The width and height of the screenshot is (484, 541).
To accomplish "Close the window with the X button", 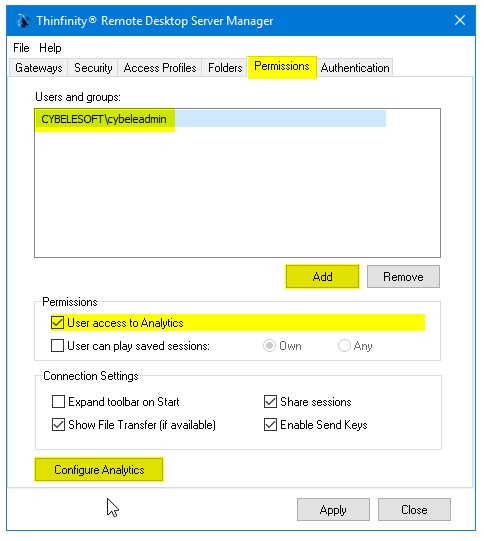I will pos(460,20).
